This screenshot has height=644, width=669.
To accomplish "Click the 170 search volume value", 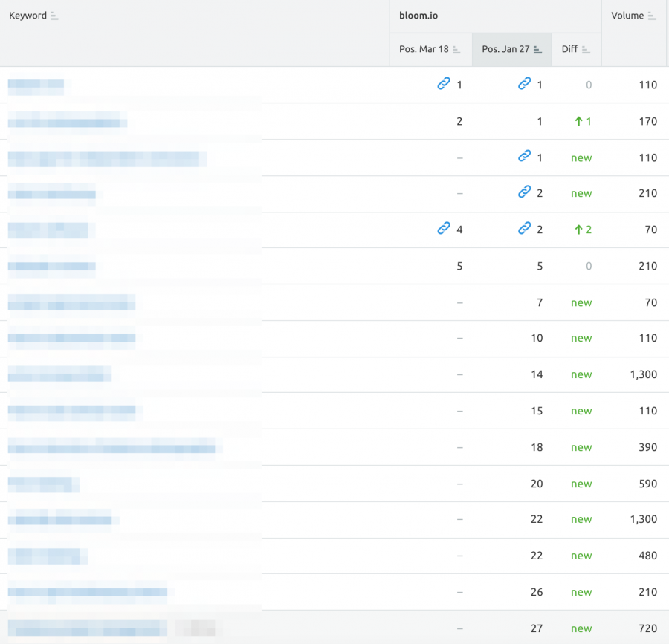I will click(647, 121).
